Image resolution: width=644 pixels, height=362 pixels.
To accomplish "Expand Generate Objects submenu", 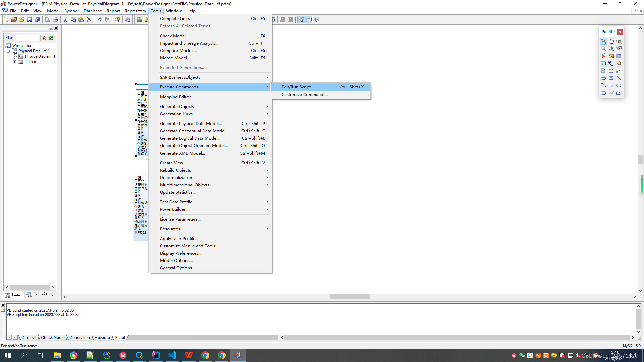I will pyautogui.click(x=210, y=107).
